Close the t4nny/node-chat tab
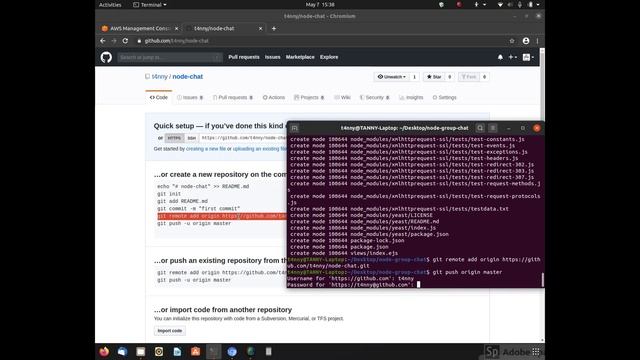Screen dimensions: 640x360 point(260,29)
